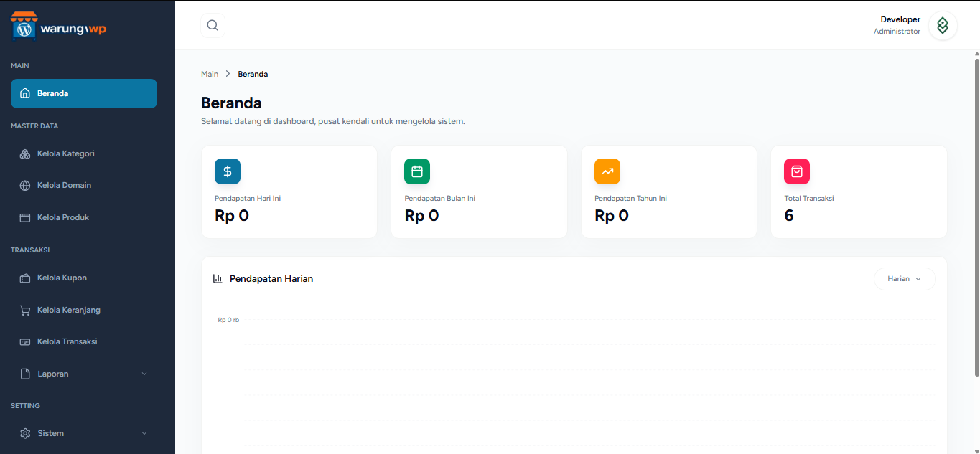Image resolution: width=980 pixels, height=454 pixels.
Task: Click the trending icon on Pendapatan Tahun Ini
Action: click(x=607, y=171)
